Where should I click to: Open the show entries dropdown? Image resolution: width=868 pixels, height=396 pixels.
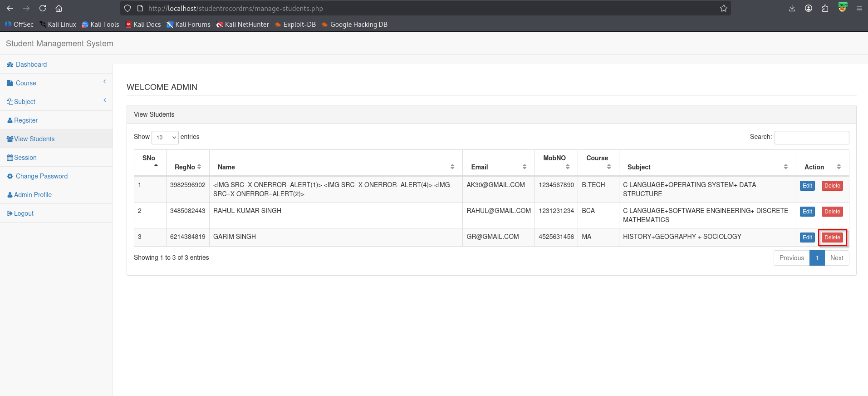(x=165, y=137)
